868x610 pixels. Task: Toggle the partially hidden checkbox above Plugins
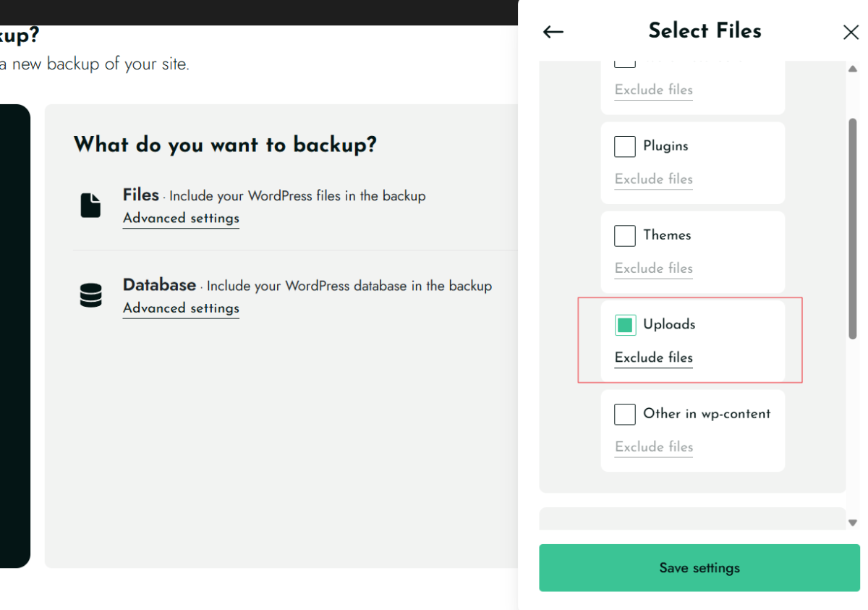pos(625,64)
